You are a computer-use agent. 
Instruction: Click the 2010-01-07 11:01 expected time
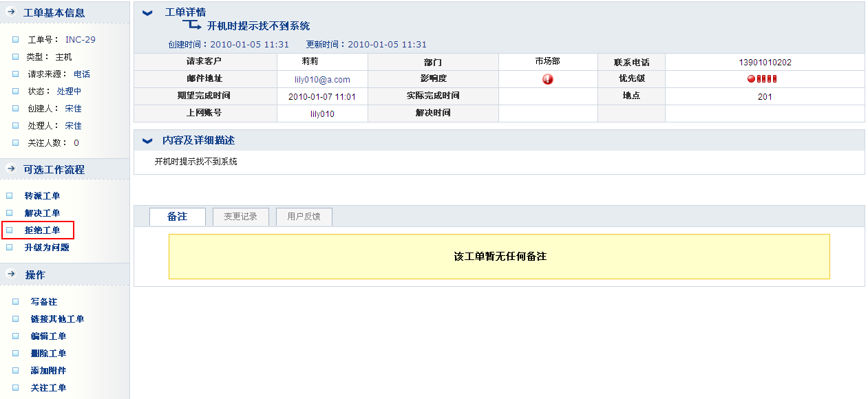(322, 97)
